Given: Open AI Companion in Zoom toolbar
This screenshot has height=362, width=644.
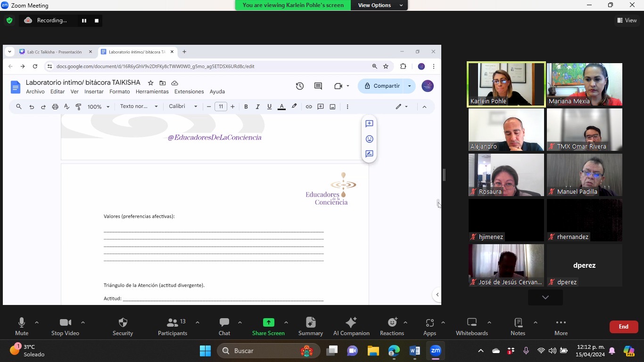Looking at the screenshot, I should [x=351, y=326].
